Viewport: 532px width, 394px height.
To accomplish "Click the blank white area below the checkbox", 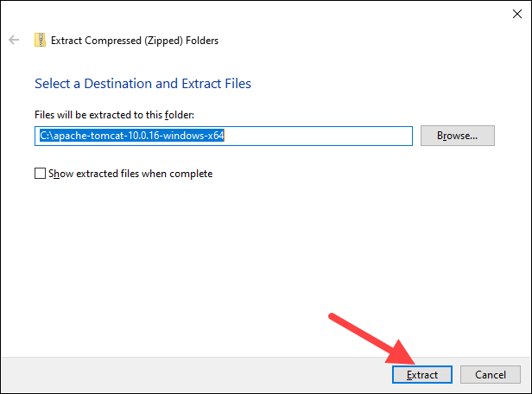I will tap(216, 259).
